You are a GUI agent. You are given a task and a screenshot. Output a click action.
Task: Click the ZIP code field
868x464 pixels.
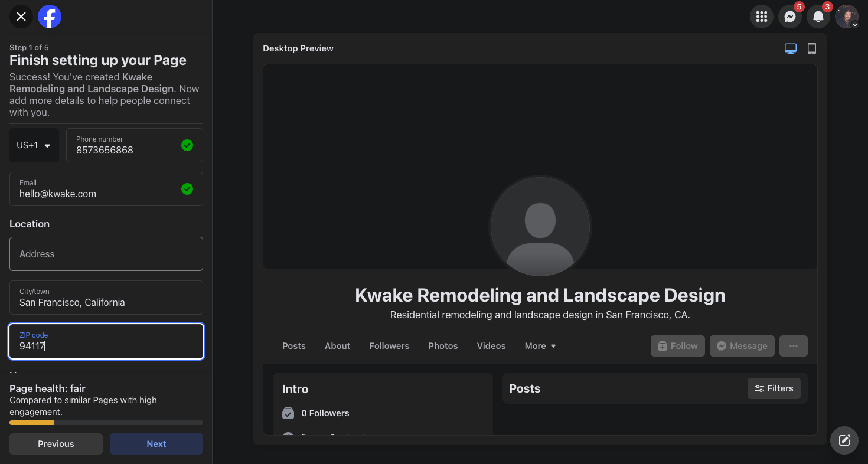tap(106, 341)
